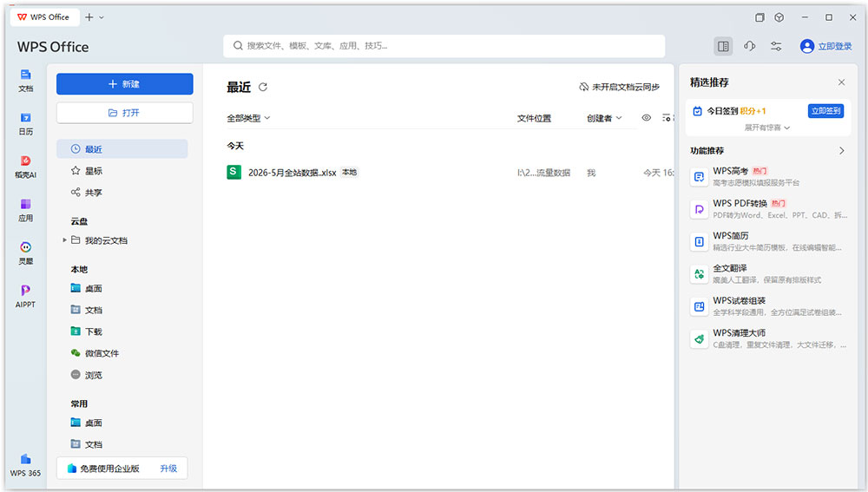Viewport: 868px width, 492px height.
Task: Open WPS清理大师 cleaner tool
Action: coord(769,338)
